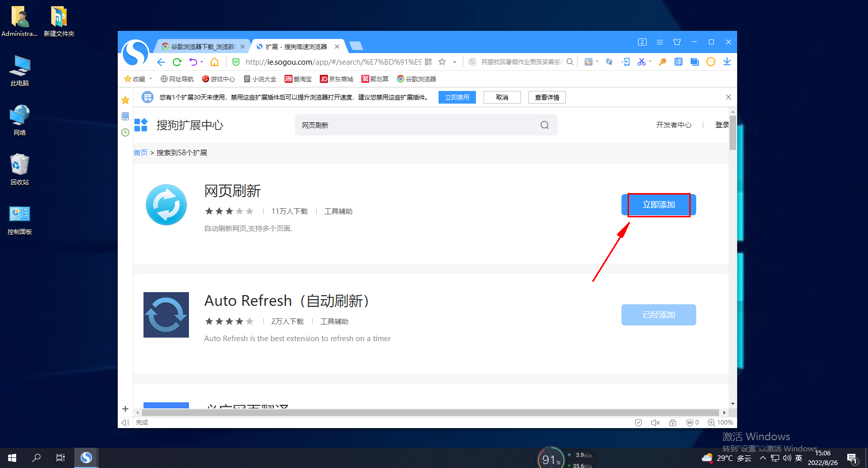Click the plus icon at sidebar bottom
The image size is (868, 468).
pyautogui.click(x=125, y=409)
